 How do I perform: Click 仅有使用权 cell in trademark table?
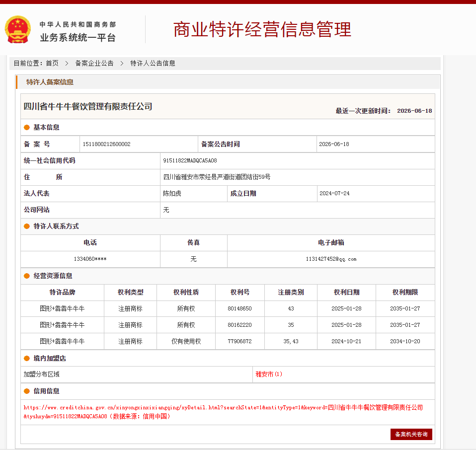[x=186, y=341]
